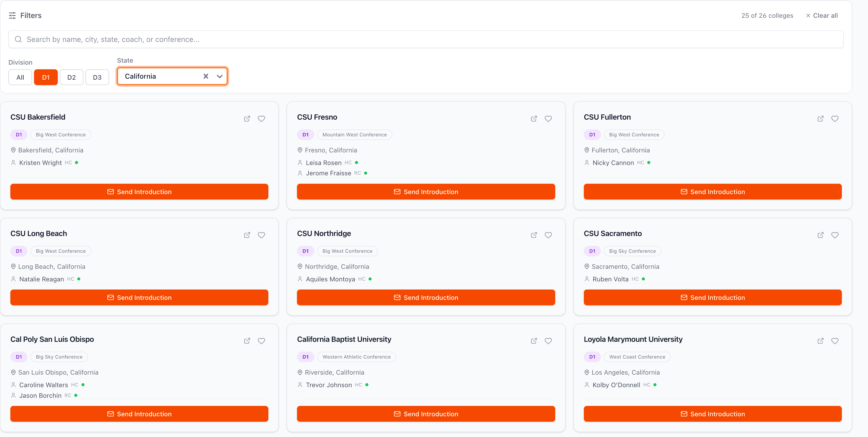Select the D2 division filter
The height and width of the screenshot is (437, 868).
71,77
